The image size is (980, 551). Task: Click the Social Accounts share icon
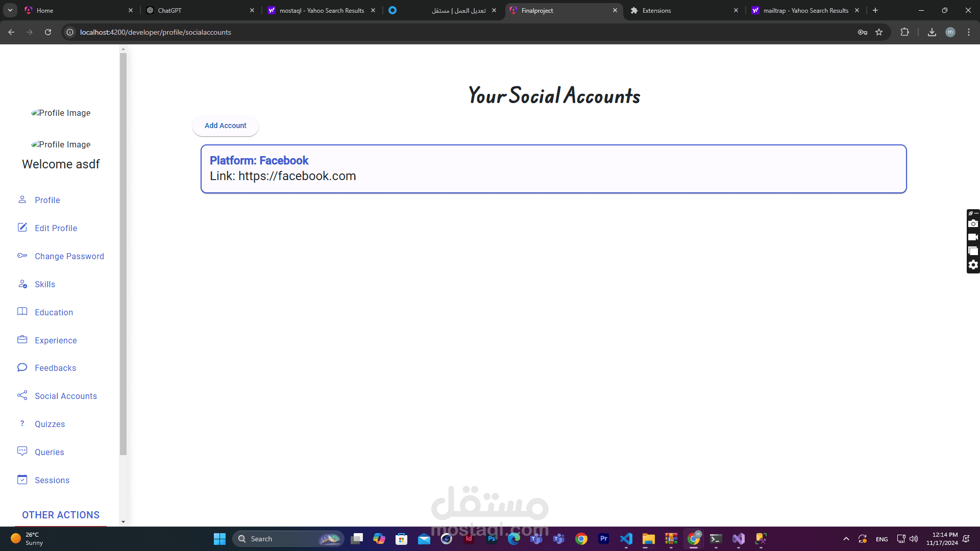(x=22, y=395)
